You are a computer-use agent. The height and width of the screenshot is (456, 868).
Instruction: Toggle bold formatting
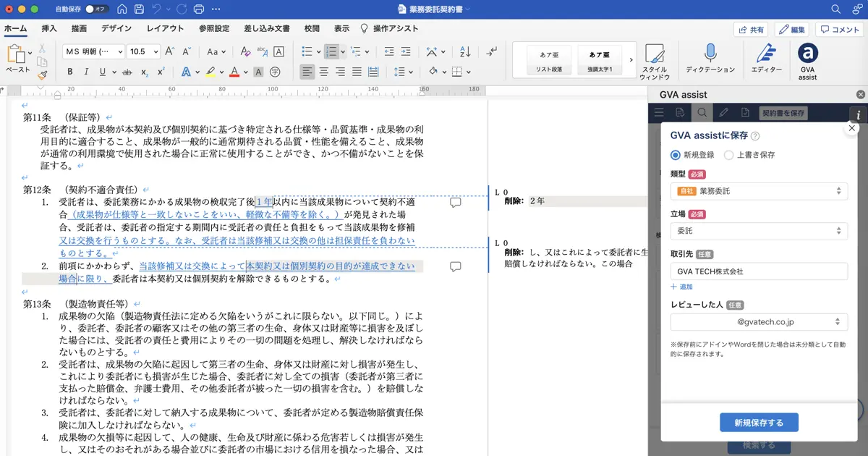[x=70, y=72]
